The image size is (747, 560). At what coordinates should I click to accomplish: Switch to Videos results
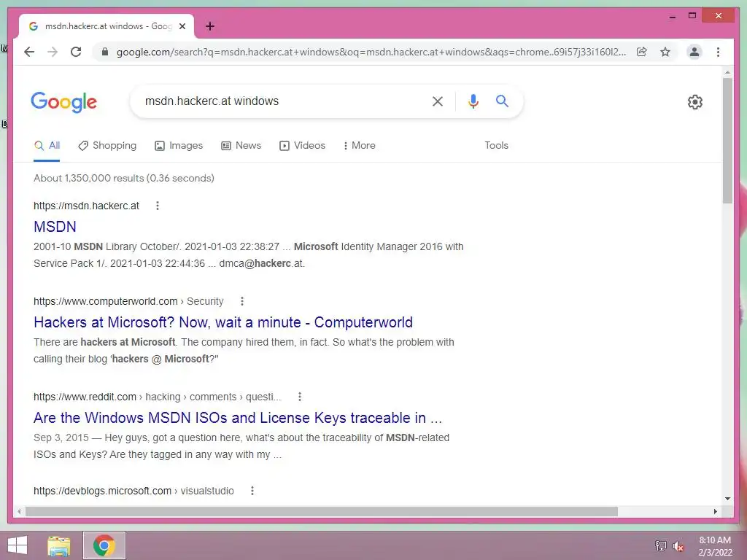click(302, 146)
